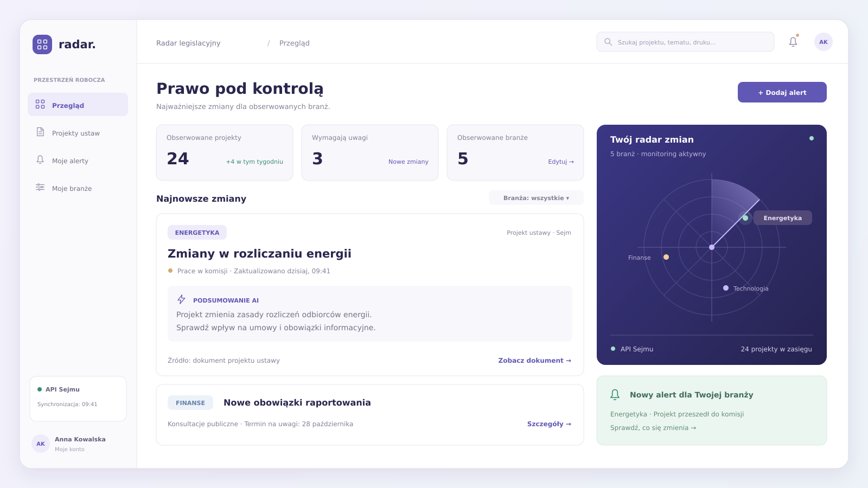The width and height of the screenshot is (868, 488).
Task: Open Przegląd in sidebar menu
Action: pos(78,105)
